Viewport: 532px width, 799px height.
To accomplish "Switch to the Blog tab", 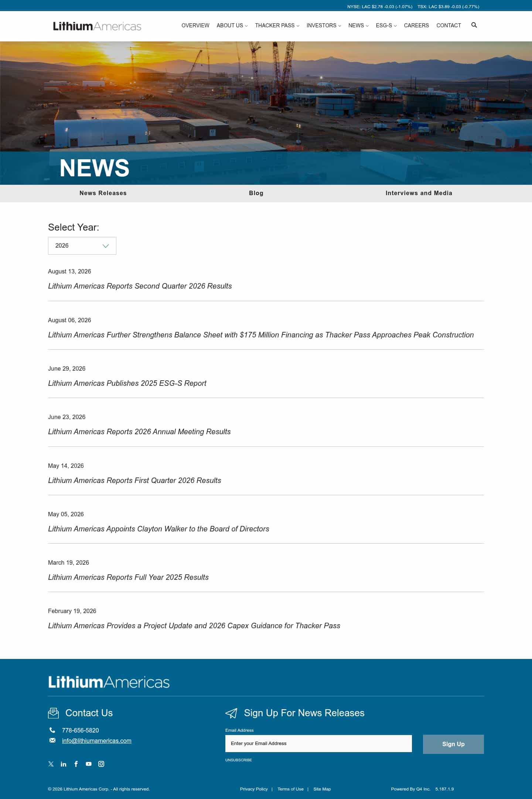I will pos(256,193).
